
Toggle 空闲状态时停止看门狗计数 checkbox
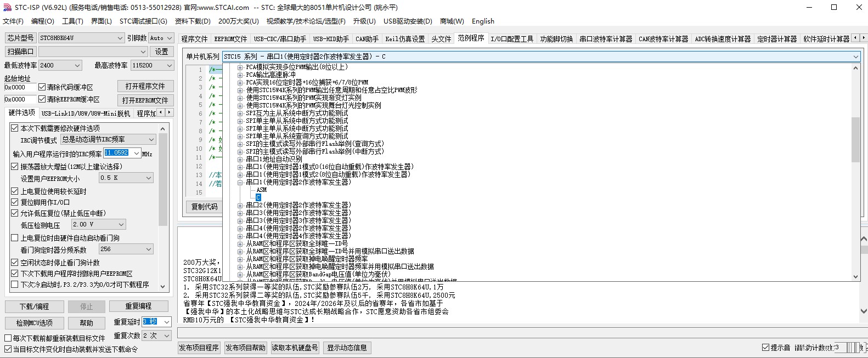(15, 262)
